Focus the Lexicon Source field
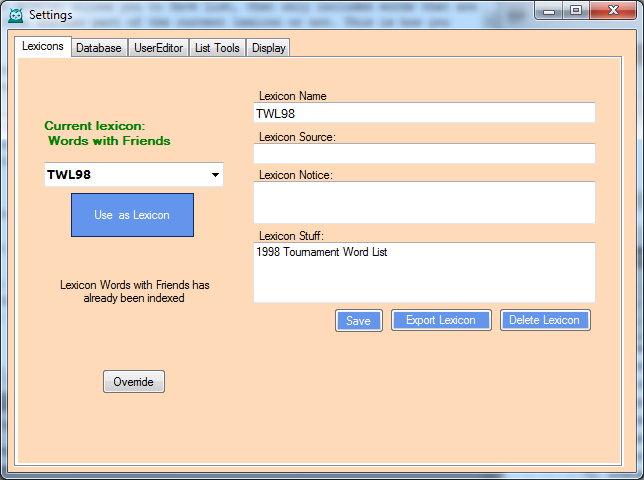This screenshot has width=644, height=480. coord(424,154)
